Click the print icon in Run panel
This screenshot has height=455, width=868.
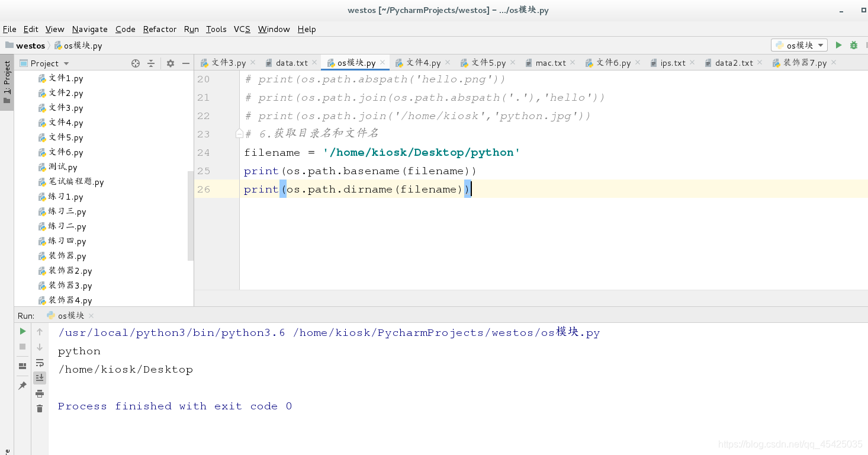(x=40, y=393)
